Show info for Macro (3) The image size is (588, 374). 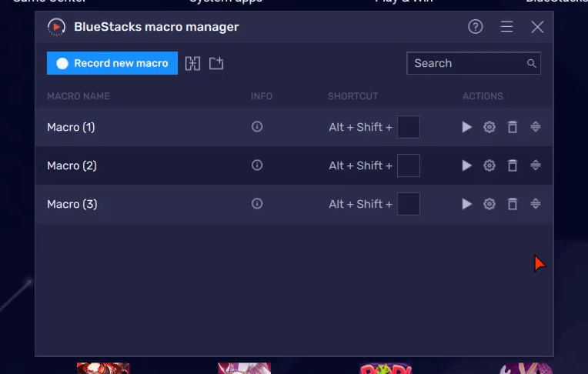coord(257,204)
